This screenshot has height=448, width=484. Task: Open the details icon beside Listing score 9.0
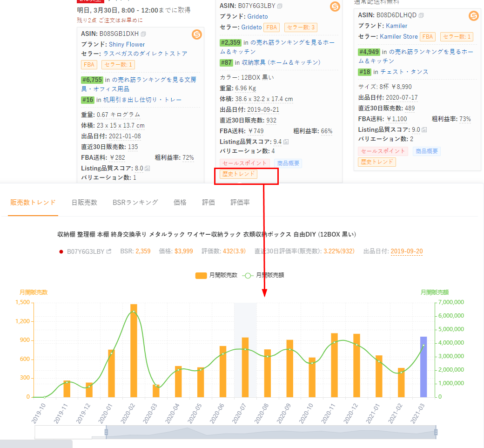(424, 130)
